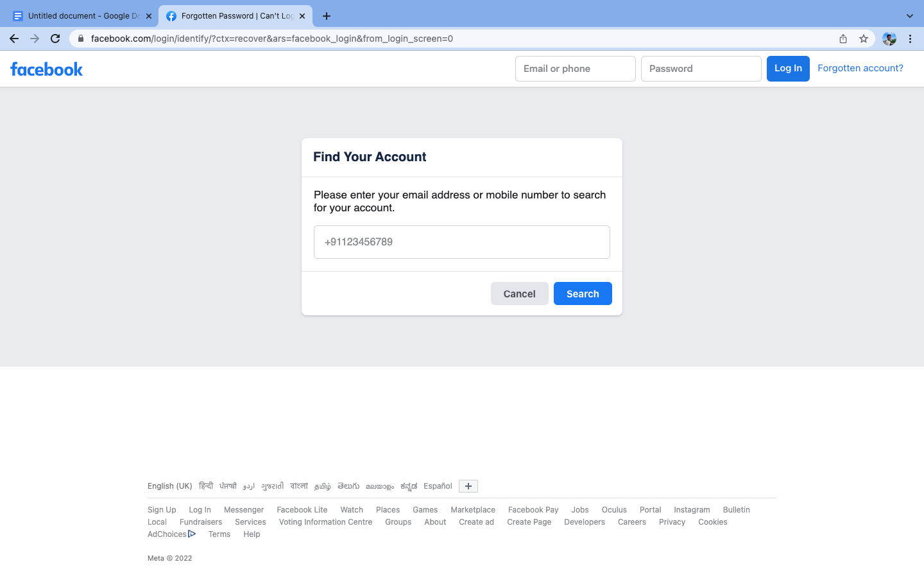The width and height of the screenshot is (924, 578).
Task: Open the Portal footer link
Action: click(651, 510)
